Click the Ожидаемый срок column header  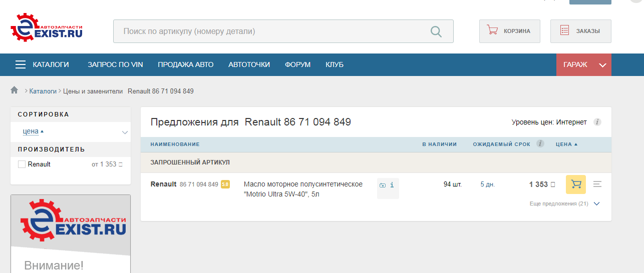[x=501, y=144]
